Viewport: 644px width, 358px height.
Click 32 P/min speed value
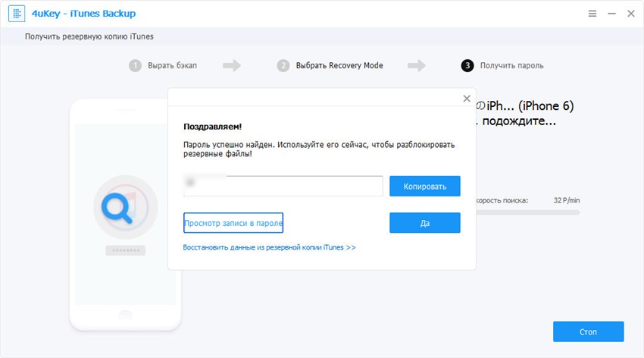click(567, 200)
